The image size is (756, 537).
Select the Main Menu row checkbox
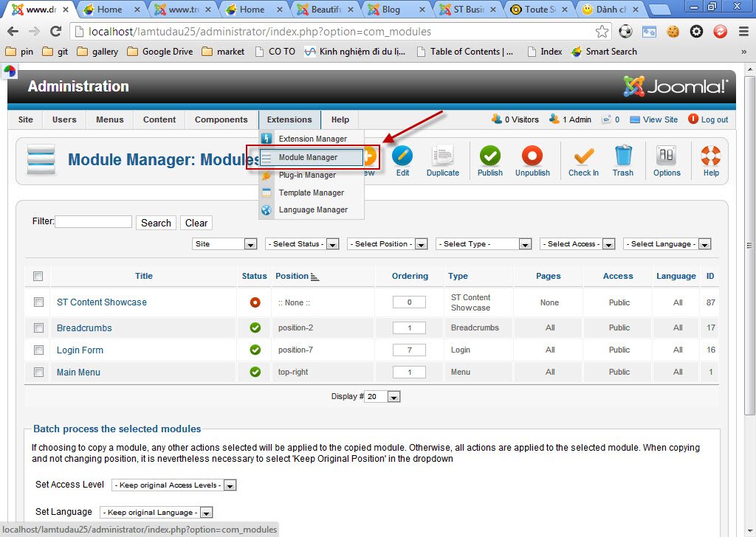(x=38, y=372)
